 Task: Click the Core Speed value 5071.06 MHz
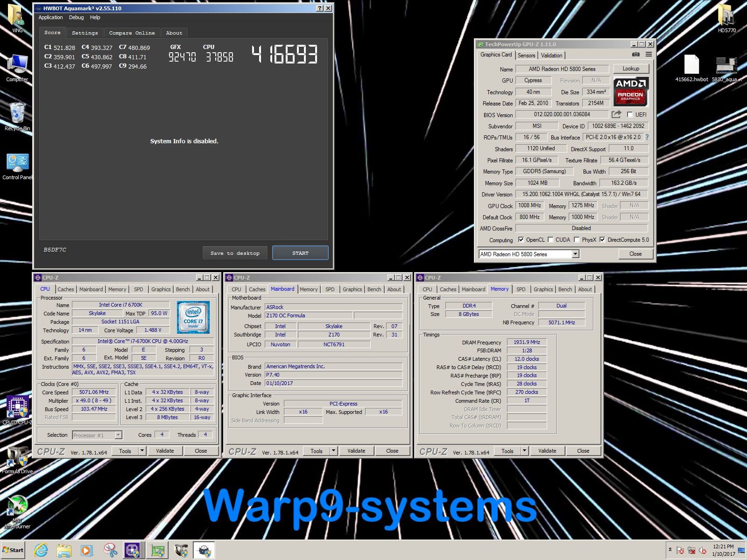(94, 392)
